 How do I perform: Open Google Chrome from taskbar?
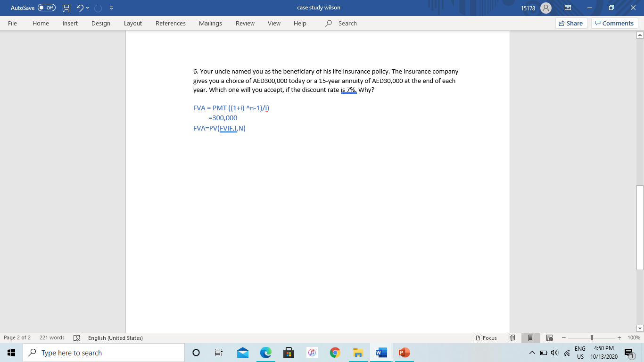click(x=335, y=353)
